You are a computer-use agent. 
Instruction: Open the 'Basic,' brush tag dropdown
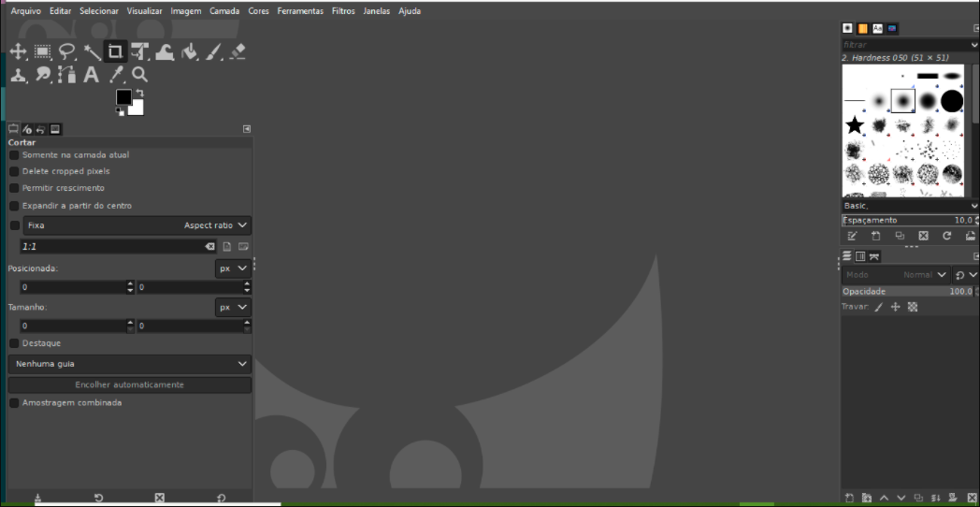[x=975, y=206]
